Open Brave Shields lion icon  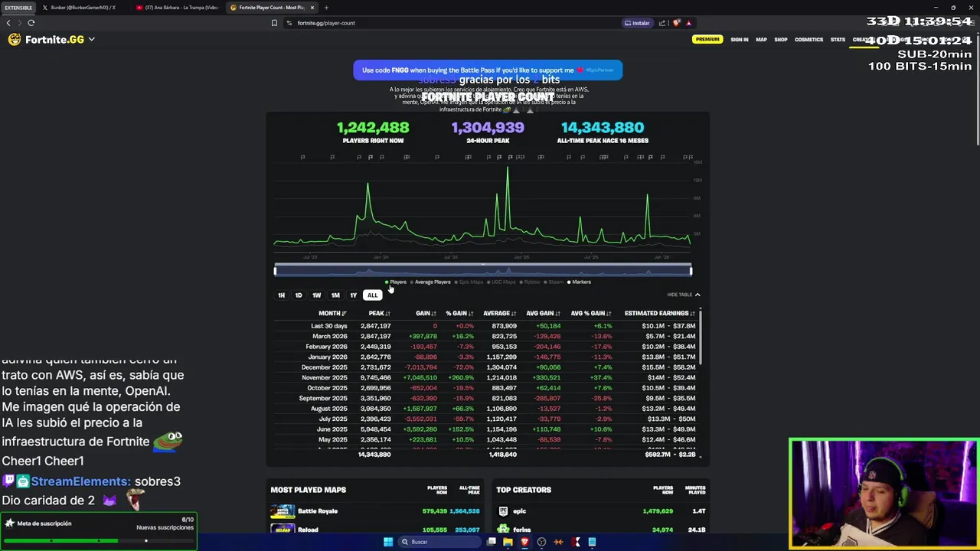[x=676, y=23]
